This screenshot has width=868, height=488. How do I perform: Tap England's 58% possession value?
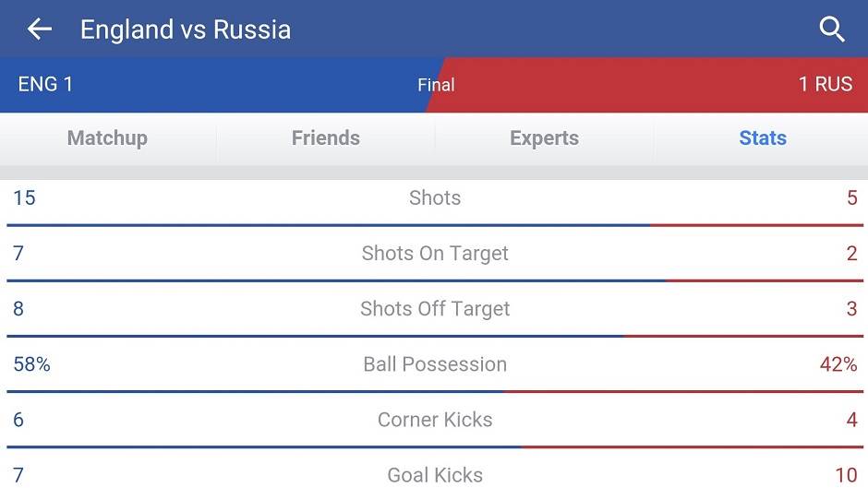[31, 364]
